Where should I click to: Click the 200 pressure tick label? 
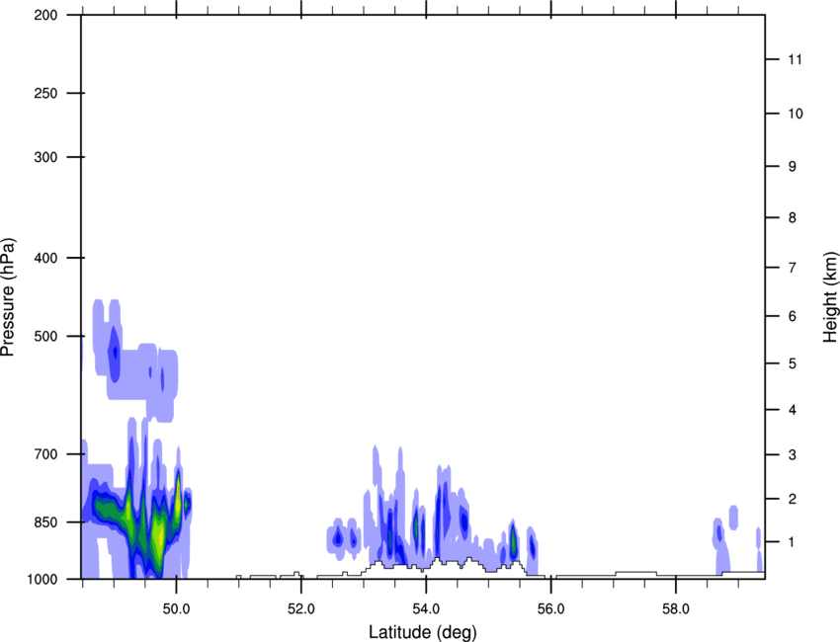45,16
